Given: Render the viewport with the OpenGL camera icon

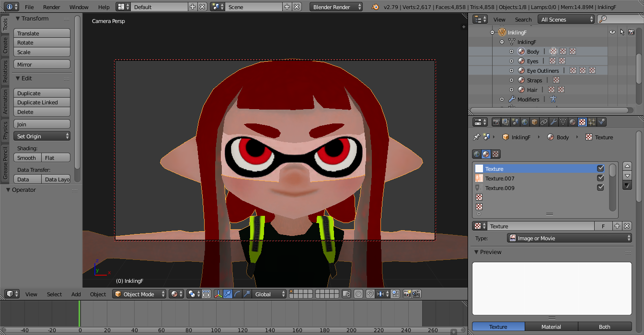Looking at the screenshot, I should [x=407, y=294].
